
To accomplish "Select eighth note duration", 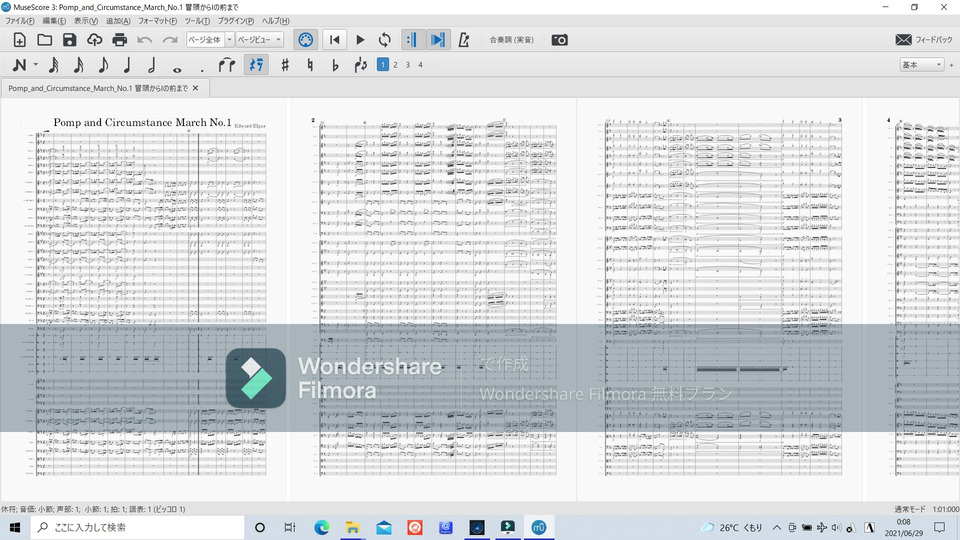I will (103, 65).
